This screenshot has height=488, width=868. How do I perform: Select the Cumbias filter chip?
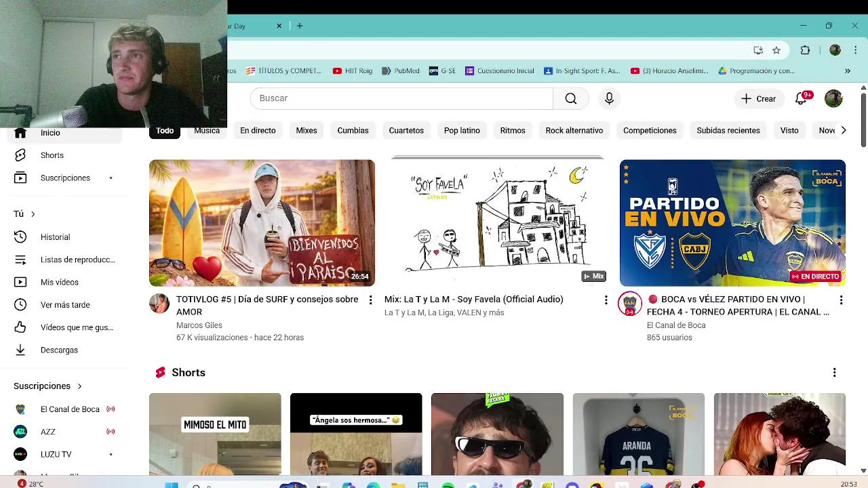click(353, 130)
